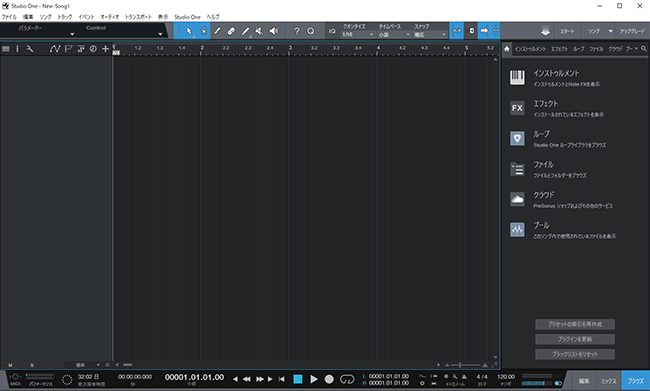Screen dimensions: 650x391
Task: Click the browser home icon
Action: pyautogui.click(x=507, y=49)
